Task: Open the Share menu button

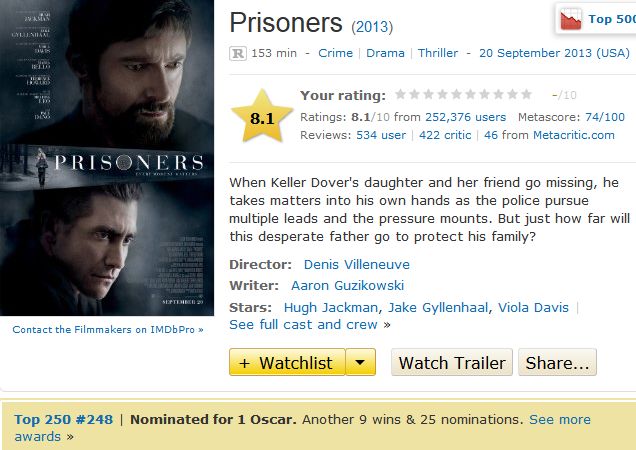Action: pyautogui.click(x=558, y=362)
